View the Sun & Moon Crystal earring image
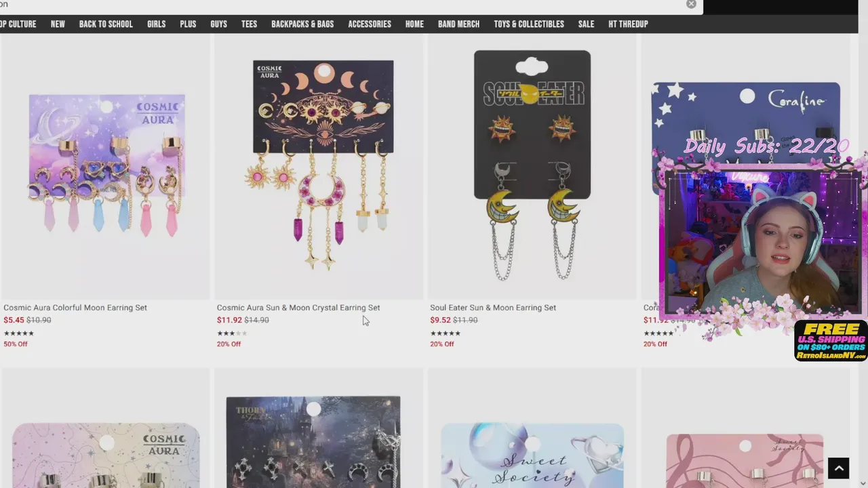 [x=319, y=166]
